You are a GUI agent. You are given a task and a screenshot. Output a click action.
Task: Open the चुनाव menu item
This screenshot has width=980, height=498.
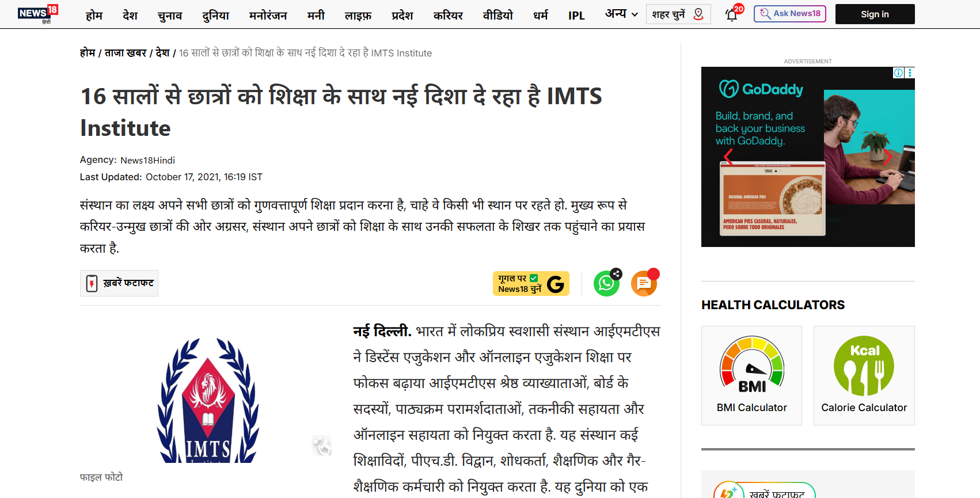170,16
